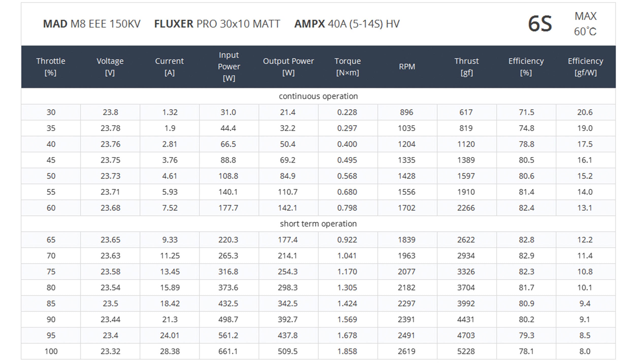Click the continuous operation section row

pyautogui.click(x=318, y=96)
